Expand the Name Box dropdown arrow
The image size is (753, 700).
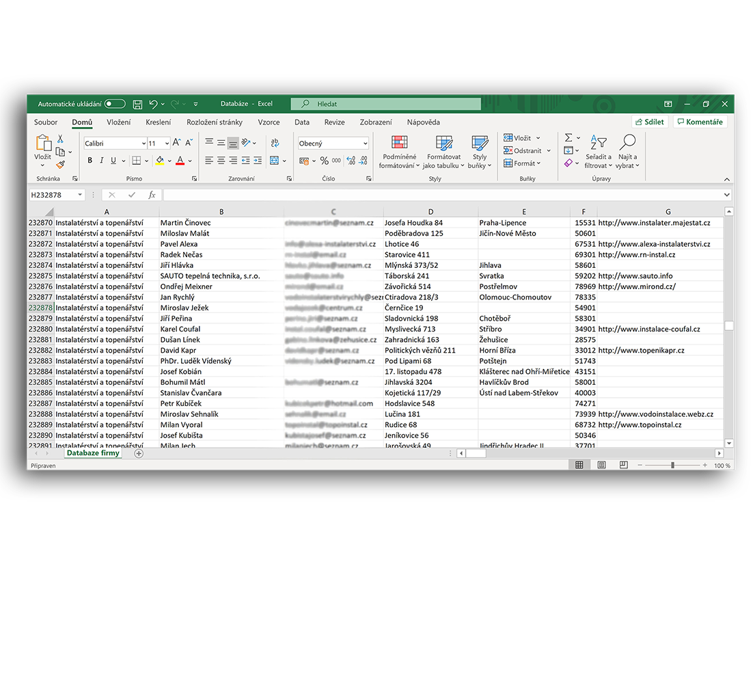tap(80, 195)
